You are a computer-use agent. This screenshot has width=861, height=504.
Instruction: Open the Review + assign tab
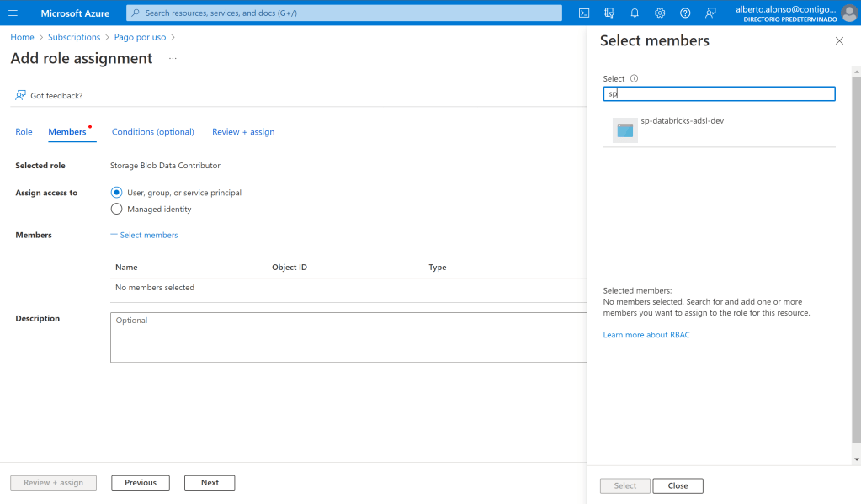pyautogui.click(x=243, y=132)
